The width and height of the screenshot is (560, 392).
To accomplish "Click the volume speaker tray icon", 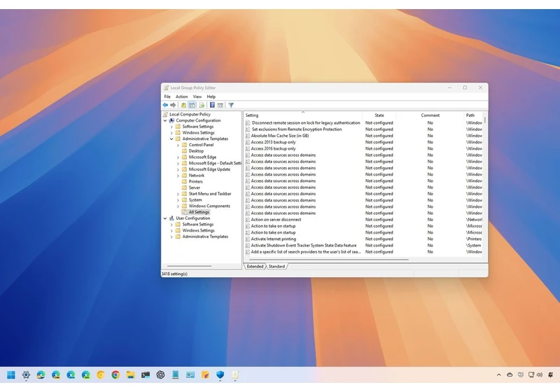I will click(x=540, y=375).
